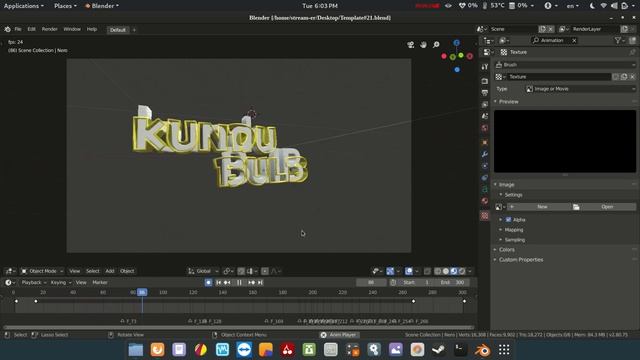Open the Brush dropdown in properties
The height and width of the screenshot is (360, 640).
click(x=565, y=65)
